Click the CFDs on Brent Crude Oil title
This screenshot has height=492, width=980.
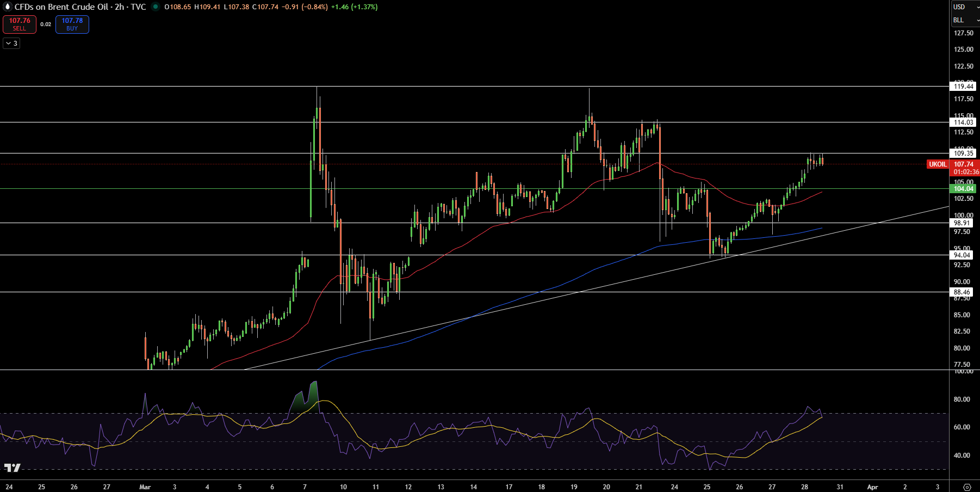[x=61, y=7]
